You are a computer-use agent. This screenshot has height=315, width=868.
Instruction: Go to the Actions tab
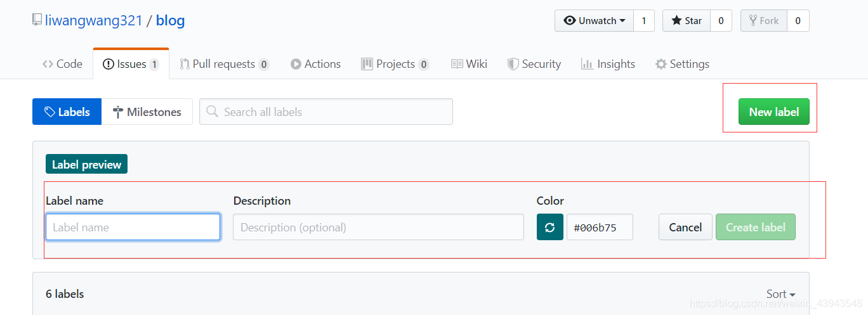pyautogui.click(x=315, y=64)
